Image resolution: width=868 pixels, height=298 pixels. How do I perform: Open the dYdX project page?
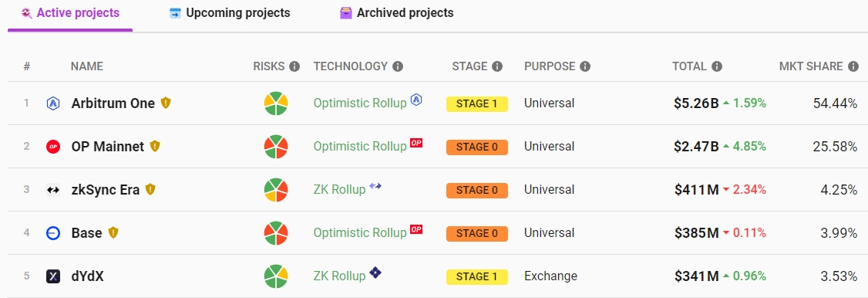tap(87, 276)
